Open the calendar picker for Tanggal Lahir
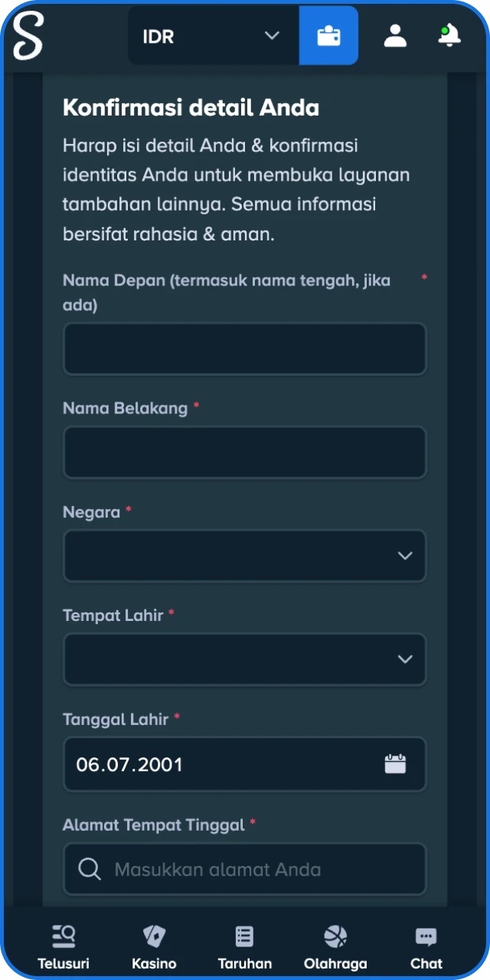Screen dimensions: 490x980 tap(395, 763)
